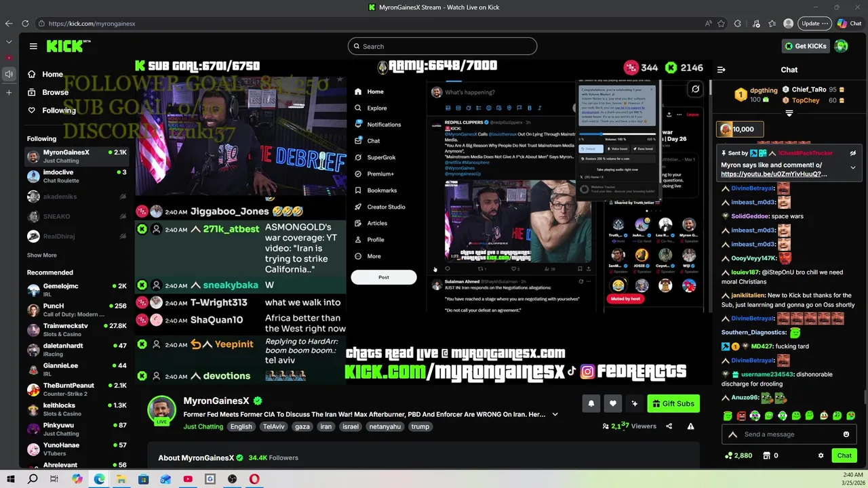
Task: Open the pinned youtu.be link
Action: point(774,174)
